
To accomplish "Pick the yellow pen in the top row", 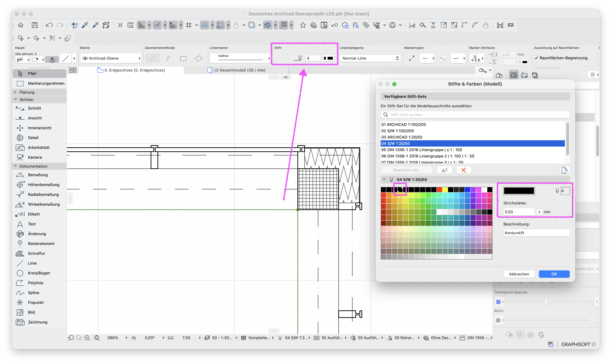I will [445, 190].
